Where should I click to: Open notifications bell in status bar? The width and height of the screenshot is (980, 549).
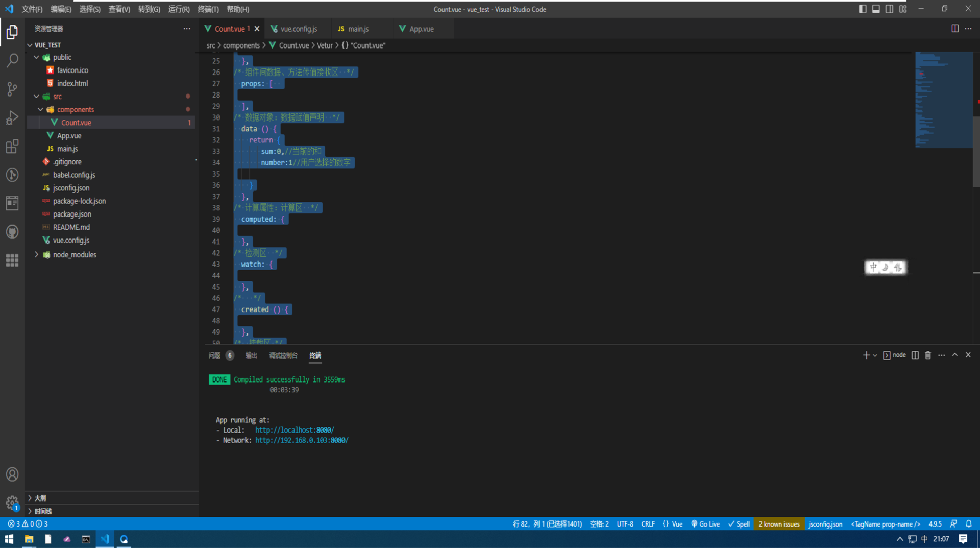pos(969,524)
